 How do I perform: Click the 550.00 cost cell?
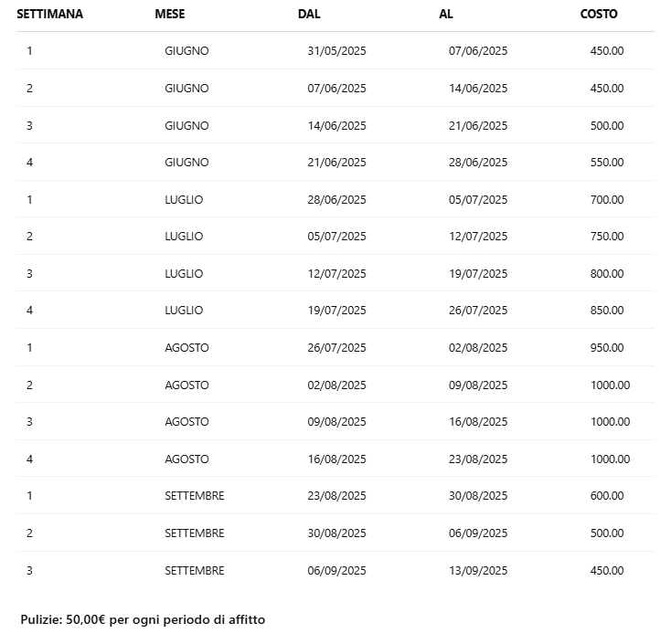pyautogui.click(x=607, y=163)
